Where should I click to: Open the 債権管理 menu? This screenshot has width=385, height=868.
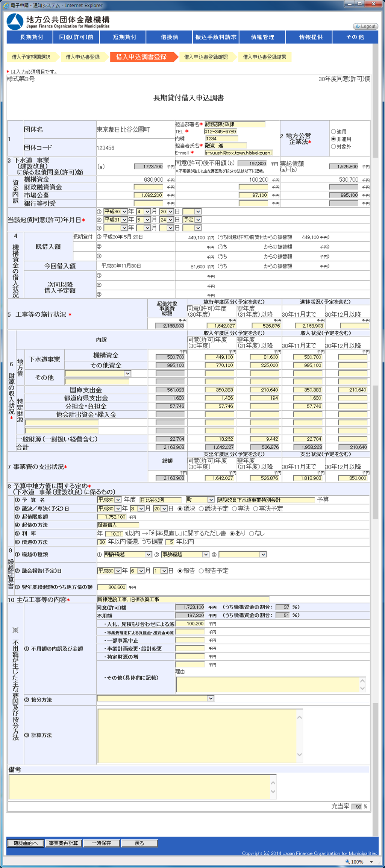[262, 37]
